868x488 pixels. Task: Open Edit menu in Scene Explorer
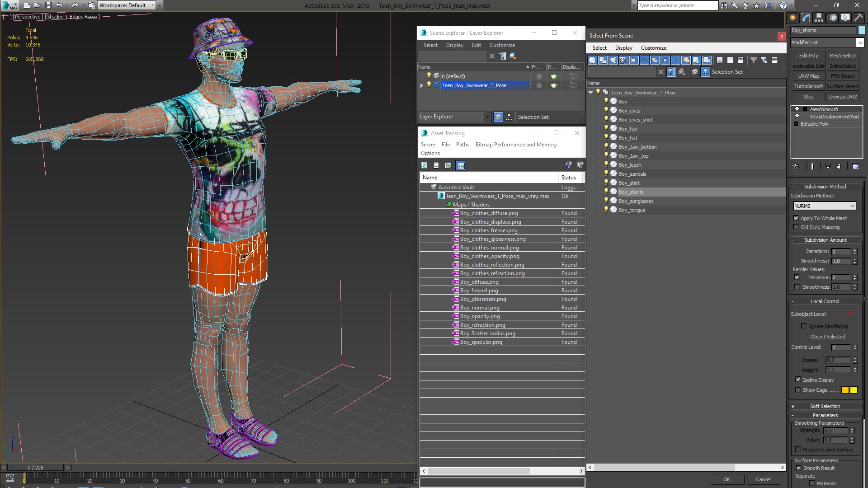476,45
